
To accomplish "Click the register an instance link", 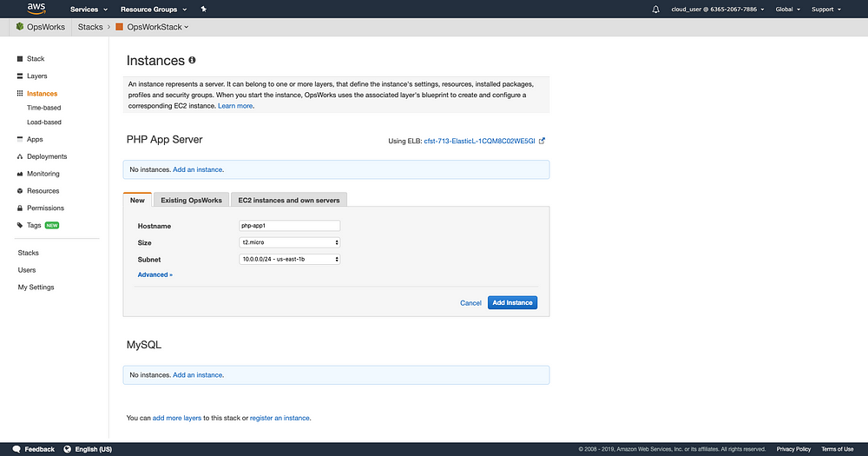I will [x=279, y=419].
